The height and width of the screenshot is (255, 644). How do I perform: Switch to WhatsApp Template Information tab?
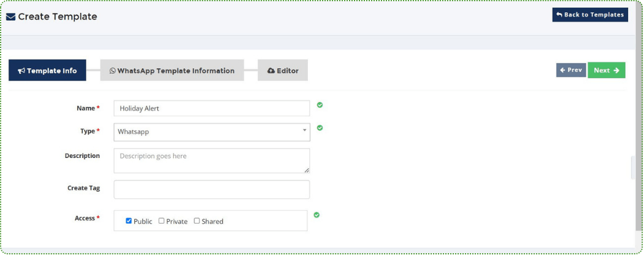pyautogui.click(x=172, y=70)
